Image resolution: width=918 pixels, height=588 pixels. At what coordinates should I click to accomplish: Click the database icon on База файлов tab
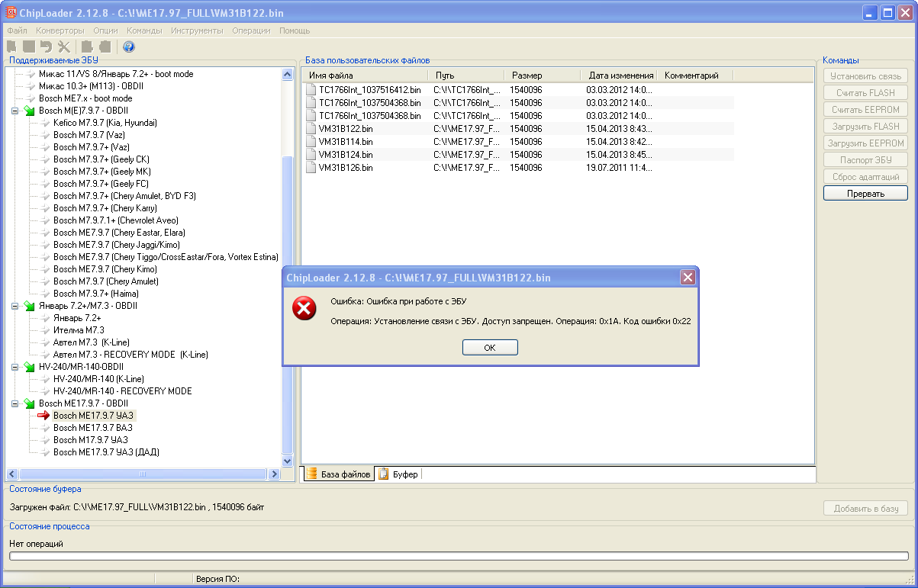pyautogui.click(x=311, y=474)
